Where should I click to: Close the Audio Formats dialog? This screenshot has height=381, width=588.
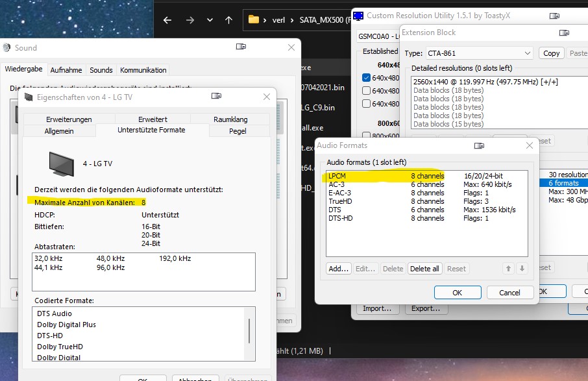[529, 145]
